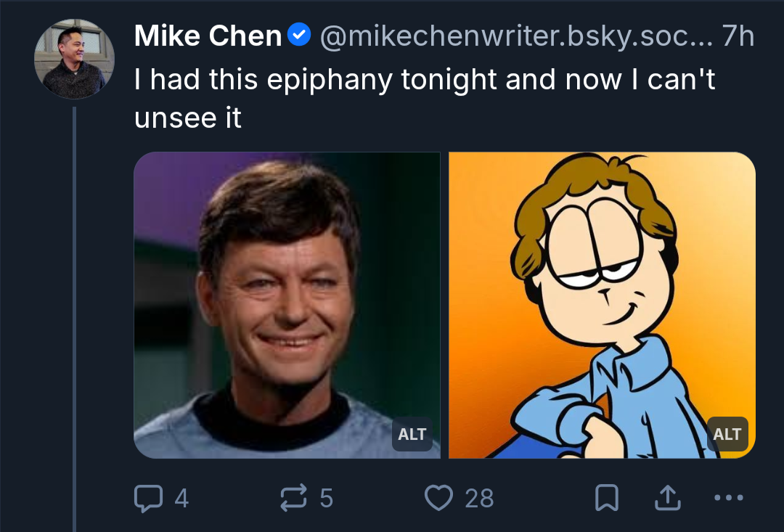784x532 pixels.
Task: Show ALT text for the cartoon image
Action: click(727, 434)
